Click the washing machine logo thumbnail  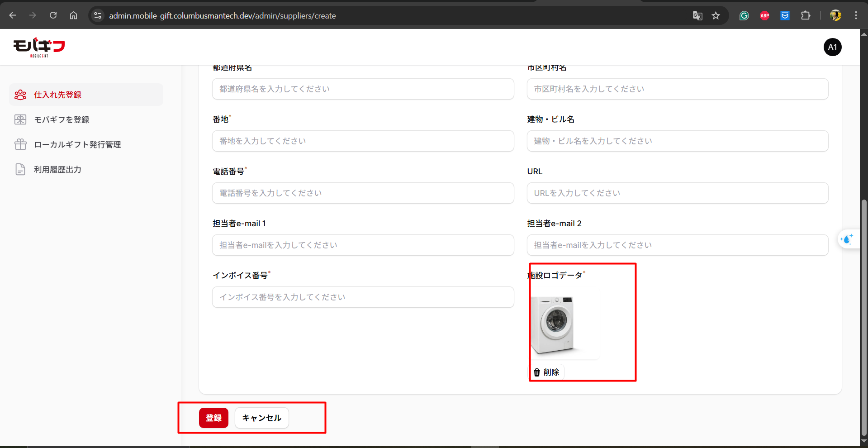pos(564,325)
